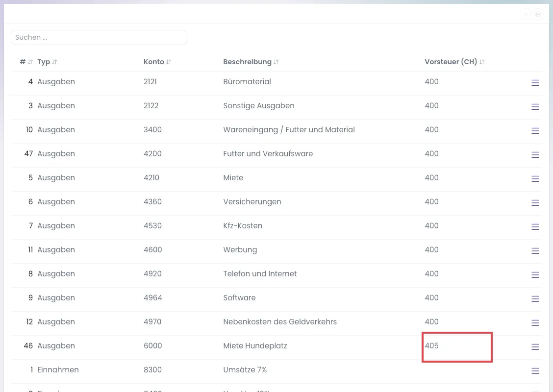The width and height of the screenshot is (553, 392).
Task: Click account number 4530
Action: tap(152, 225)
